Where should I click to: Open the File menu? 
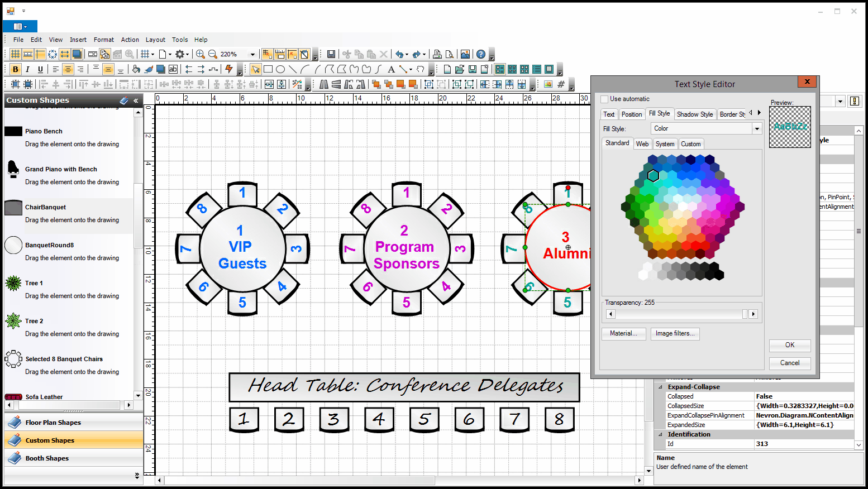coord(18,40)
